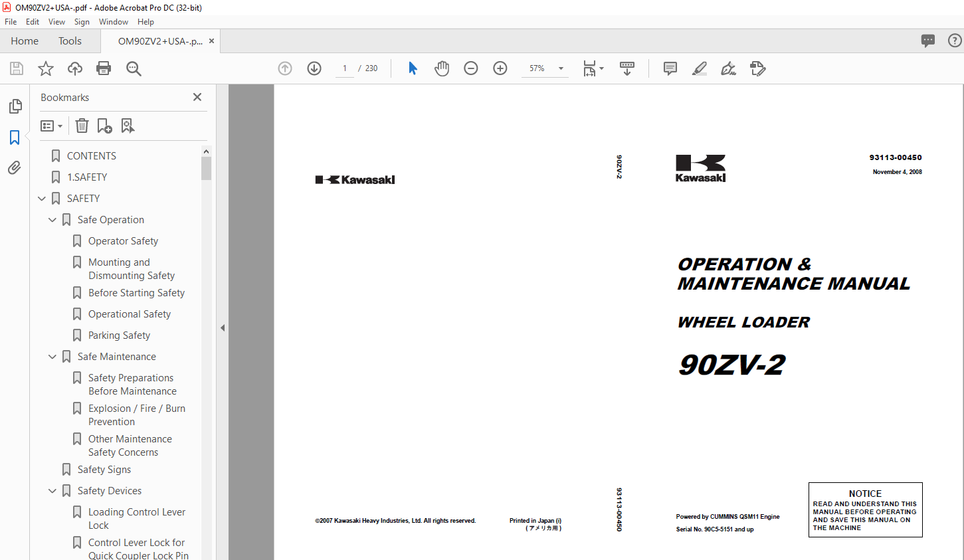Collapse the Safety Devices bookmark

(52, 491)
